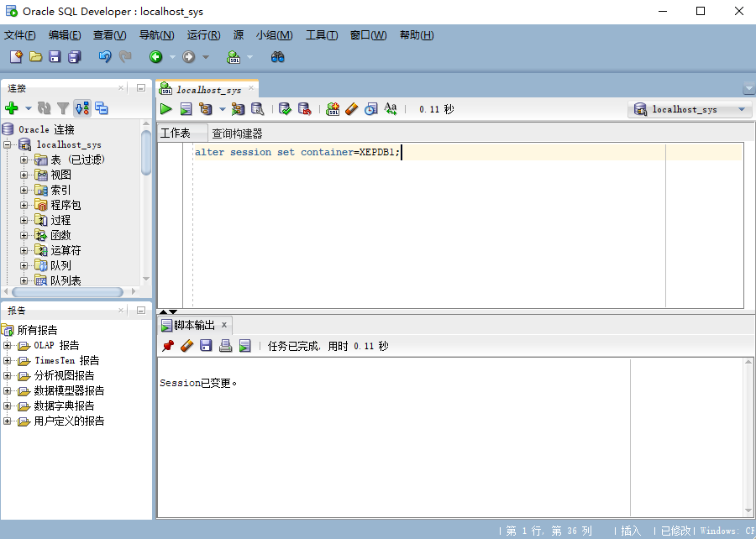The image size is (756, 539).
Task: Minimize the 连接 panel
Action: point(141,87)
